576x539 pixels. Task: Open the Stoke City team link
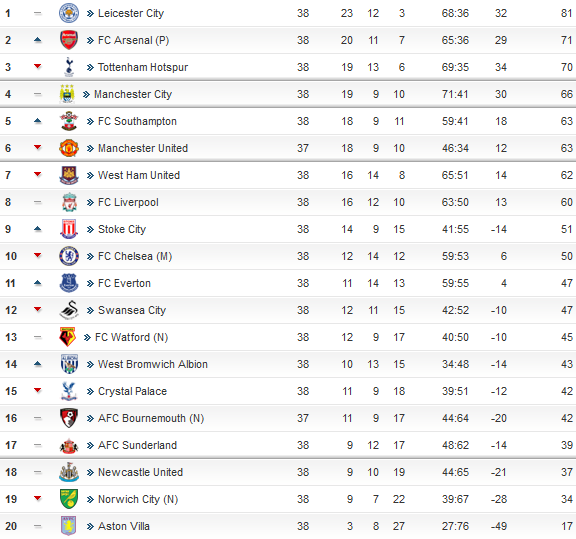click(x=122, y=229)
